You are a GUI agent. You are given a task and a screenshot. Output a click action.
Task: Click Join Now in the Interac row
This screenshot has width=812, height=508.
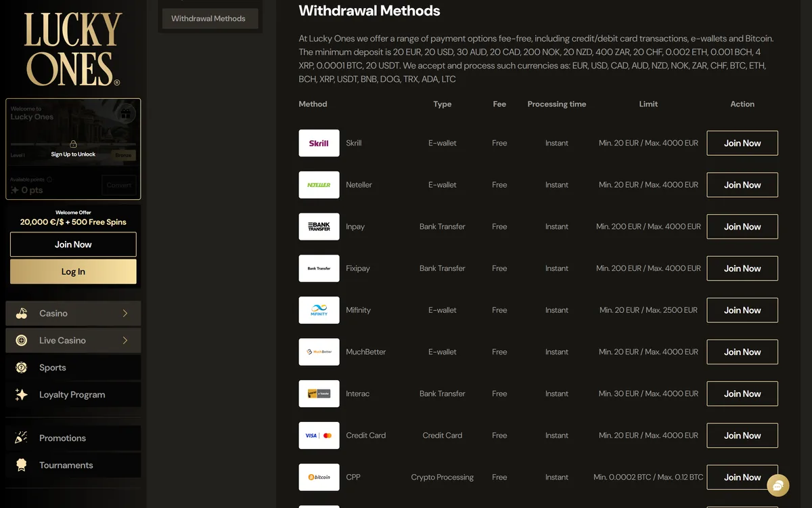pos(742,394)
